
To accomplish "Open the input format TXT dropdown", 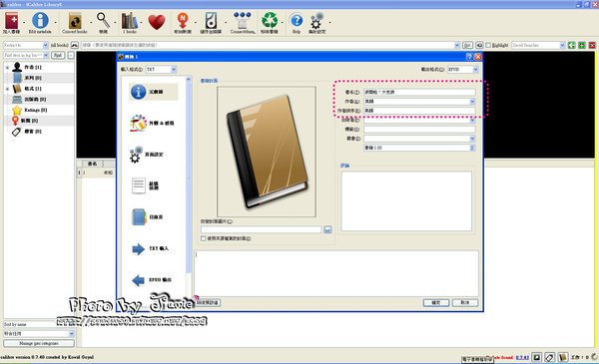I will point(161,70).
